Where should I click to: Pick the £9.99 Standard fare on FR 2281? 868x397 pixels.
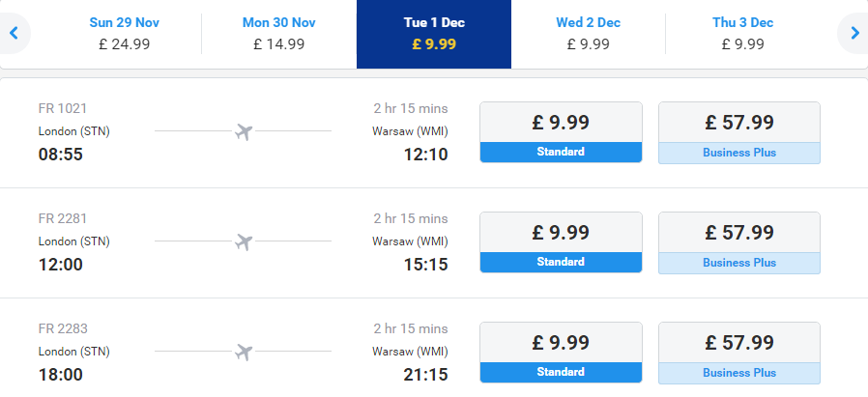(561, 242)
